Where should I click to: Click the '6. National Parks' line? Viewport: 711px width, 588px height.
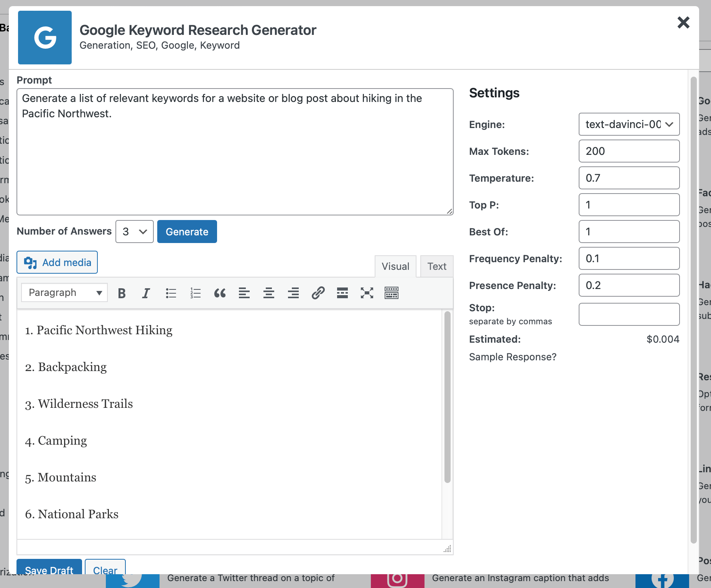click(72, 514)
